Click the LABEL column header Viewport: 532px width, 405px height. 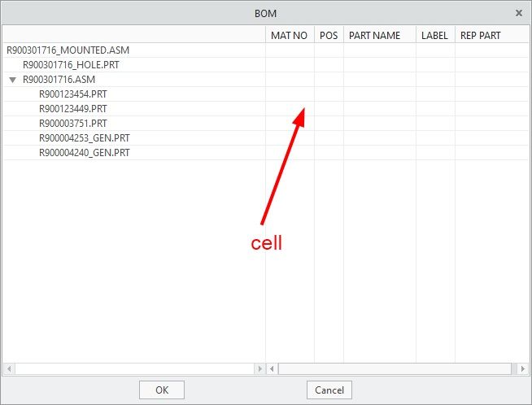pos(435,35)
